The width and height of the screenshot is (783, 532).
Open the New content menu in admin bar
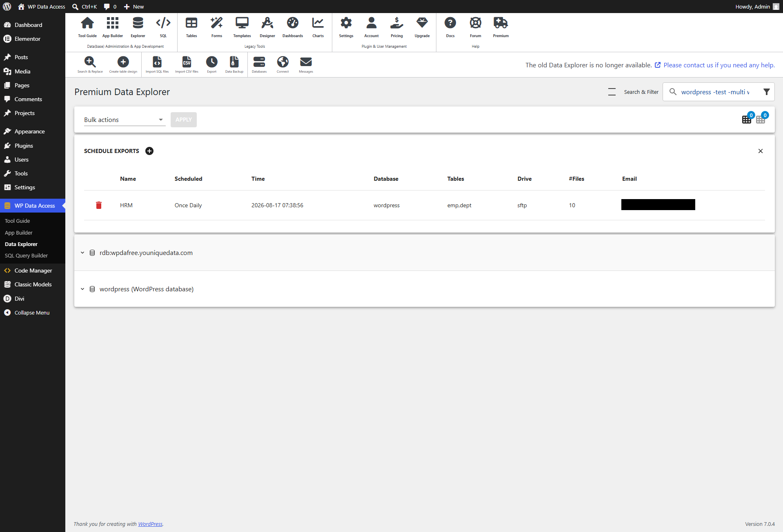(133, 7)
